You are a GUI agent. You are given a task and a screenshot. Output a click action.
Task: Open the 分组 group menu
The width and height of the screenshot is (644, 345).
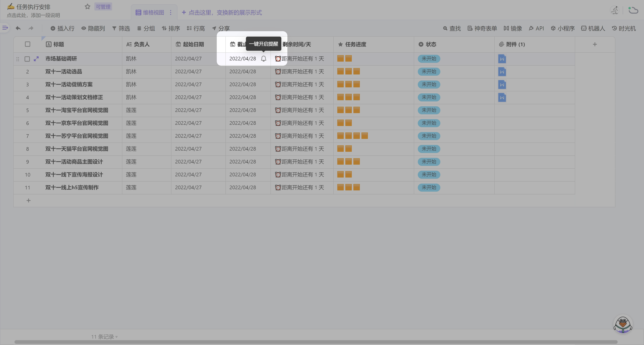146,28
